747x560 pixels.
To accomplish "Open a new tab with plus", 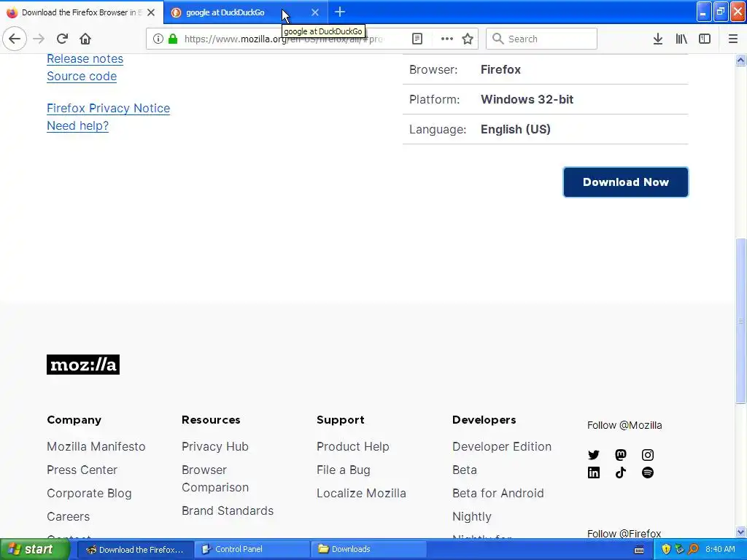I will click(x=340, y=12).
